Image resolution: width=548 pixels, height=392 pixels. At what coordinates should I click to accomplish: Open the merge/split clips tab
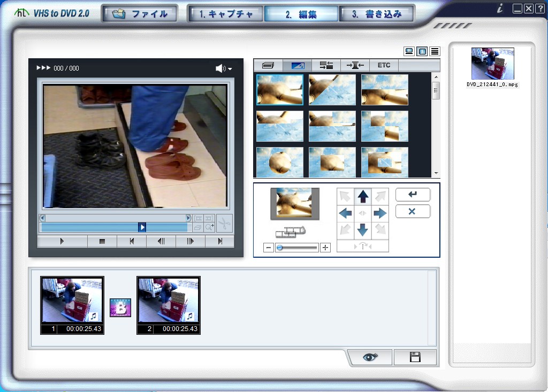326,65
